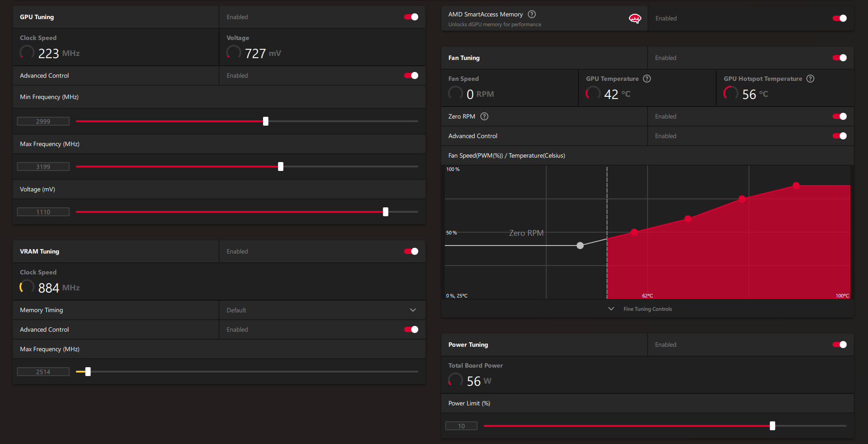
Task: Open GPU Hotspot Temperature help icon
Action: 810,79
